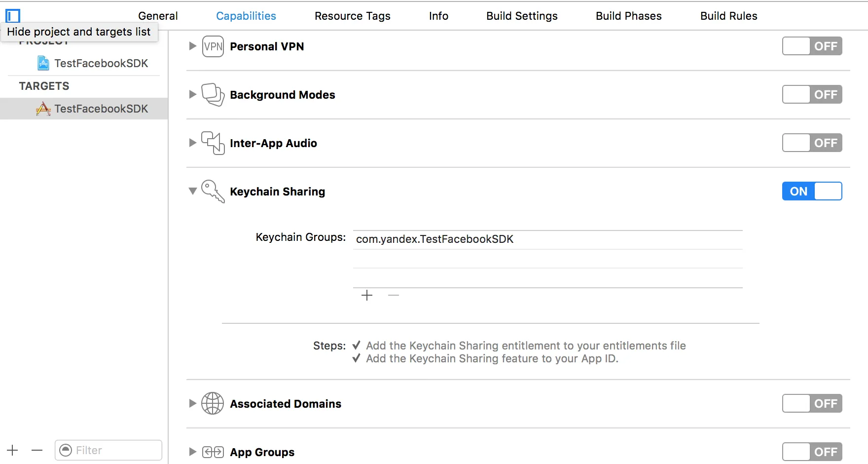
Task: Click the Associated Domains globe icon
Action: 213,404
